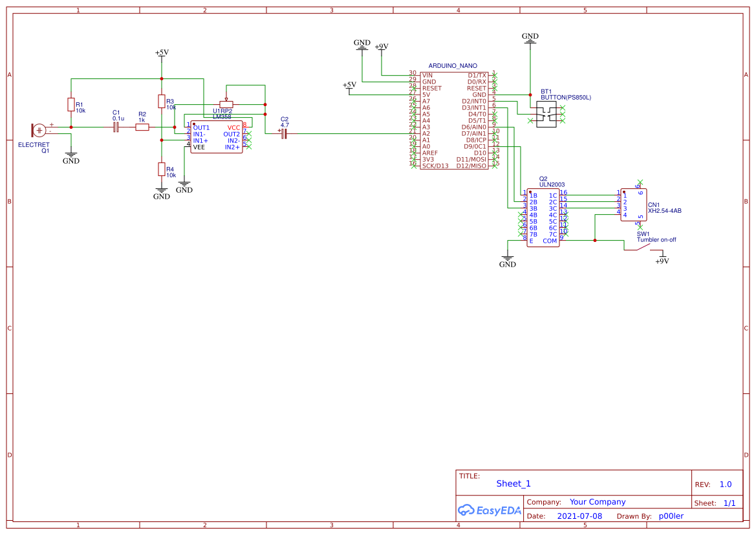Click the Drawn By name p00ler
756x535 pixels.
671,516
